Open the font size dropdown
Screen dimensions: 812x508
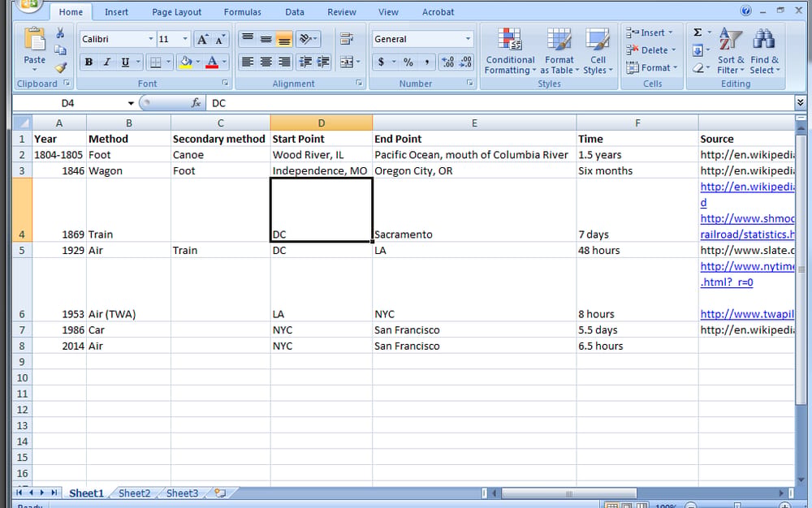185,39
